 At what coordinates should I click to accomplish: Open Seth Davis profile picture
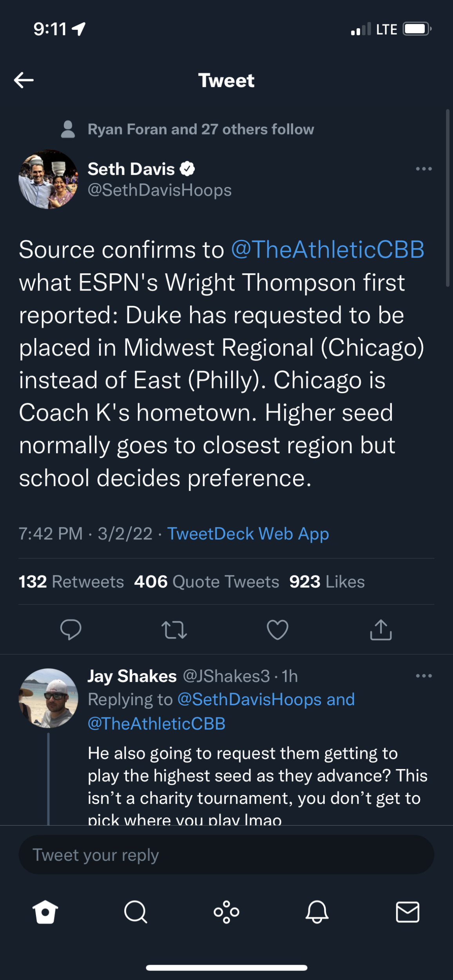point(49,179)
